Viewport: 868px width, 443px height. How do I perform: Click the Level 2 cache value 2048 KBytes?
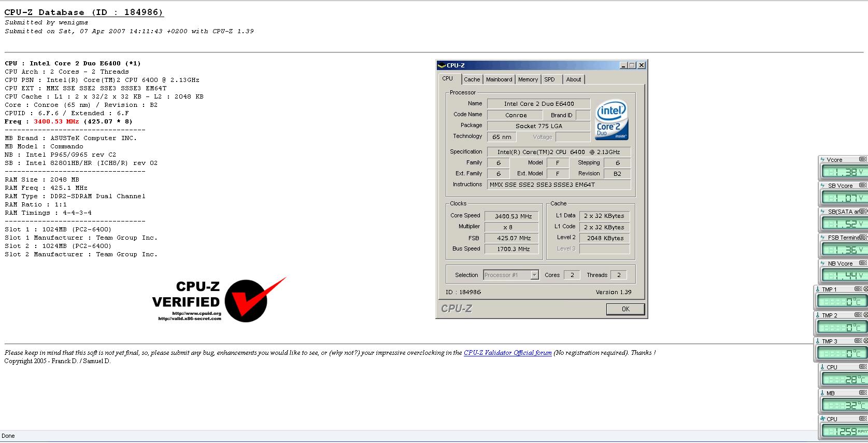pyautogui.click(x=605, y=238)
